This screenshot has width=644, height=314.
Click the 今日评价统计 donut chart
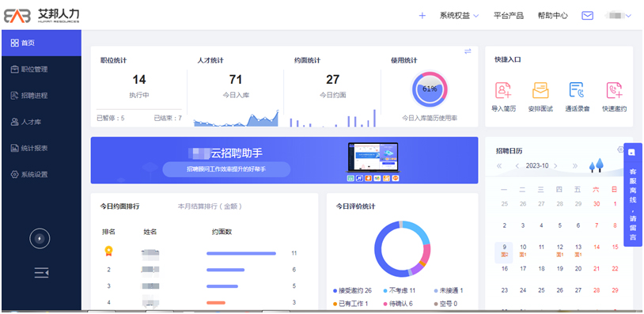[x=402, y=248]
